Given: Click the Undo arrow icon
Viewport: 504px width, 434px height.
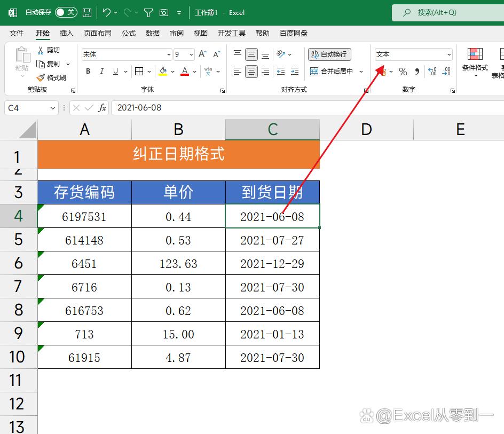Looking at the screenshot, I should tap(106, 12).
